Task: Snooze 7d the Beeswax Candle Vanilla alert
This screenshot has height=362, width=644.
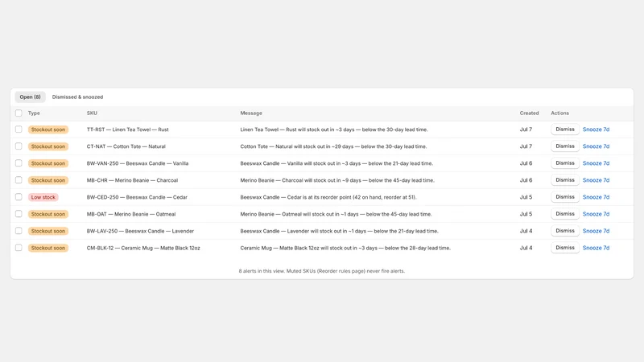Action: pos(596,163)
